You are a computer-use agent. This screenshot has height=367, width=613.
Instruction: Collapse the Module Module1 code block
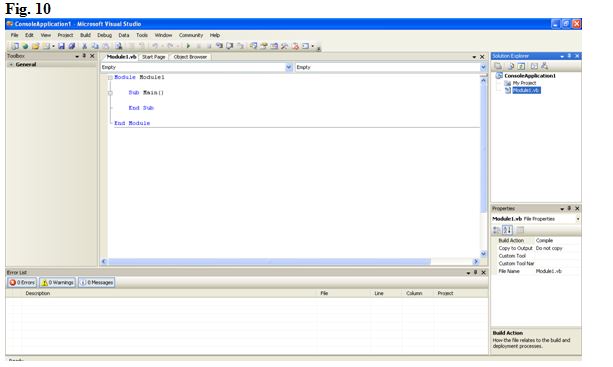click(x=110, y=77)
